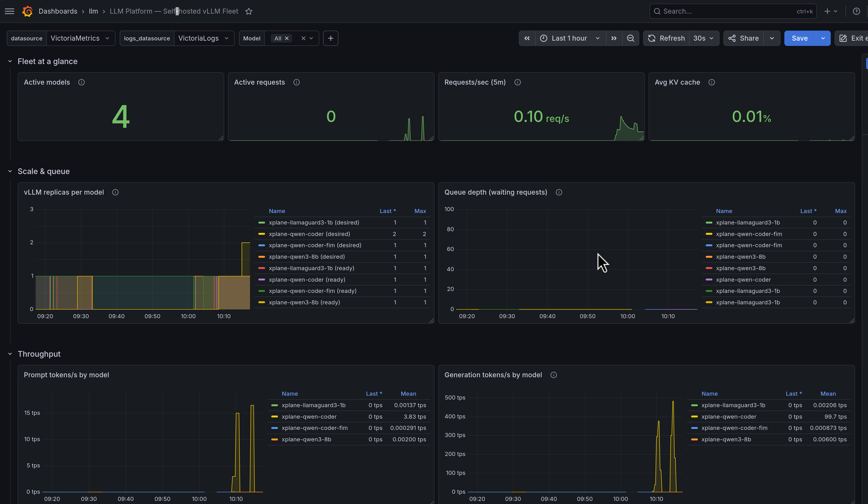
Task: Show info for Avg KV cache panel
Action: (x=711, y=82)
